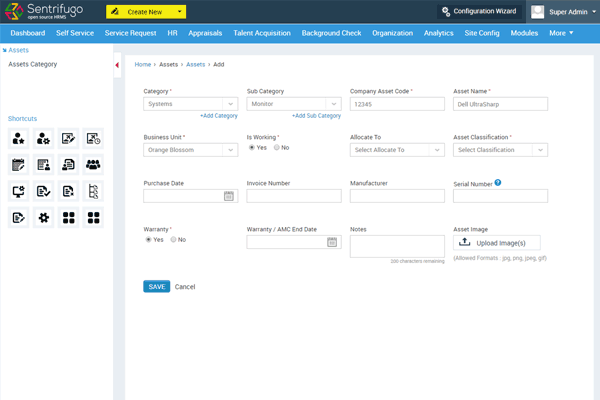
Task: Collapse the left sidebar with red arrow
Action: pos(118,66)
